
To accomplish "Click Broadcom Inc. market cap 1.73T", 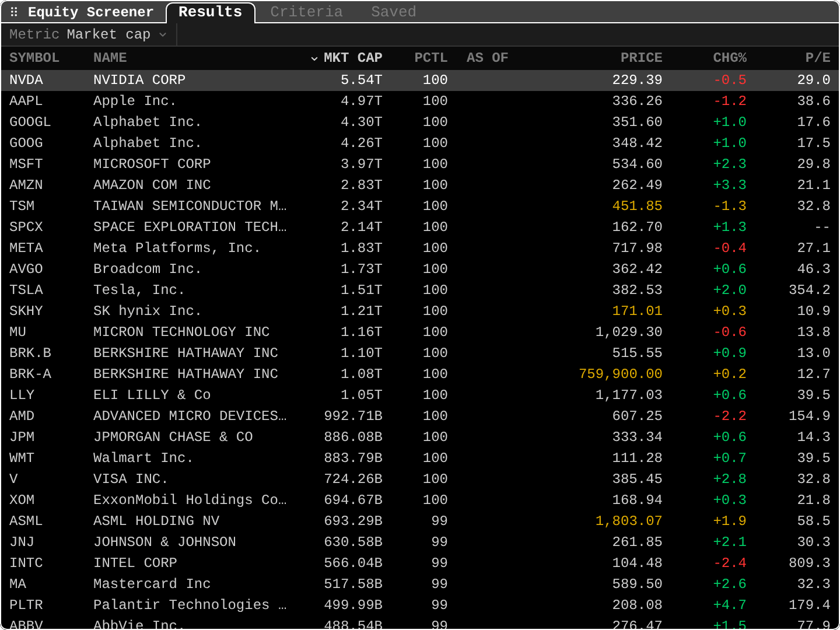I will pyautogui.click(x=362, y=269).
